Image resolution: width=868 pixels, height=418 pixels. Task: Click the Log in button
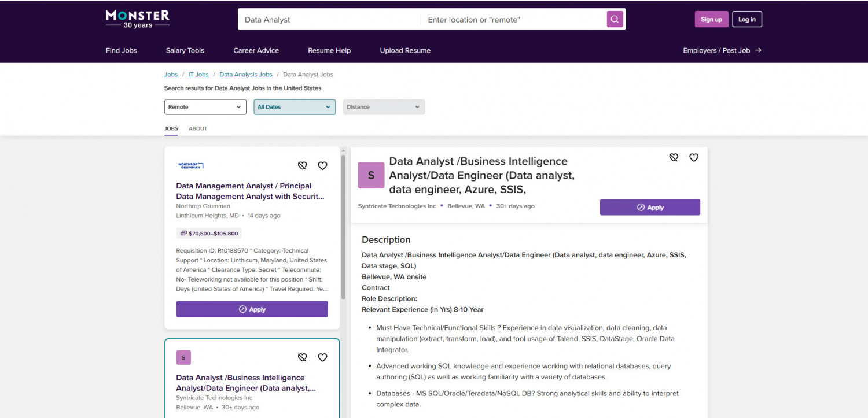[747, 19]
